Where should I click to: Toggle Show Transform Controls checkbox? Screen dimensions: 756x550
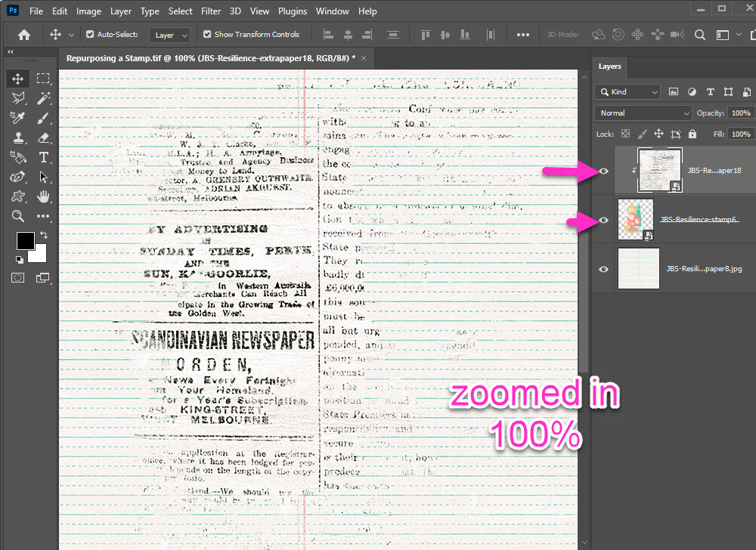pos(207,34)
